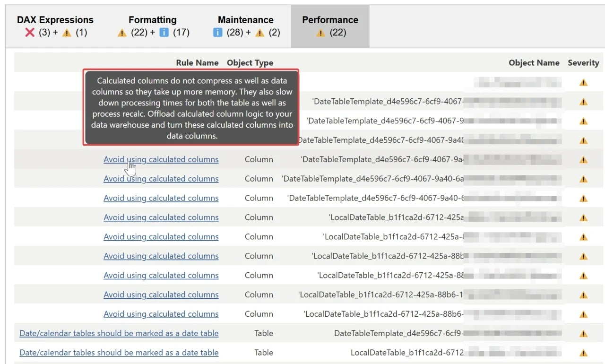The height and width of the screenshot is (364, 605).
Task: Click the Object Type column header
Action: (x=250, y=63)
